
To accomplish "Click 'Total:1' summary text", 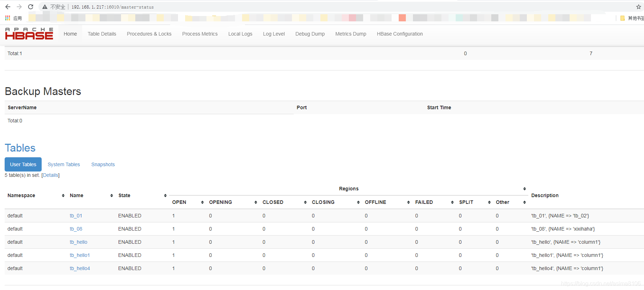I will (15, 53).
